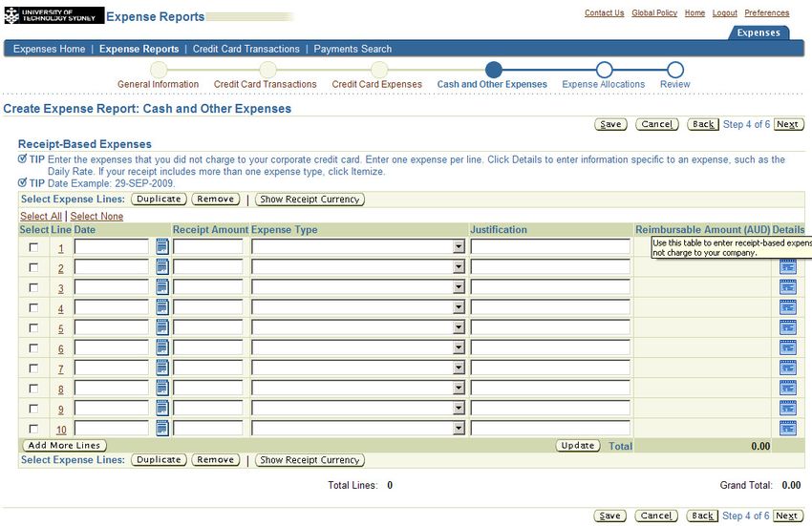Click the top Save button
Screen dimensions: 812x526
(x=610, y=124)
